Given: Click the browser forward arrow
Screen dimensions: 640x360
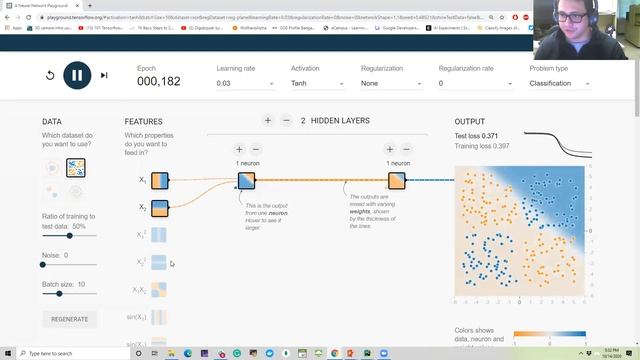Looking at the screenshot, I should (x=18, y=17).
